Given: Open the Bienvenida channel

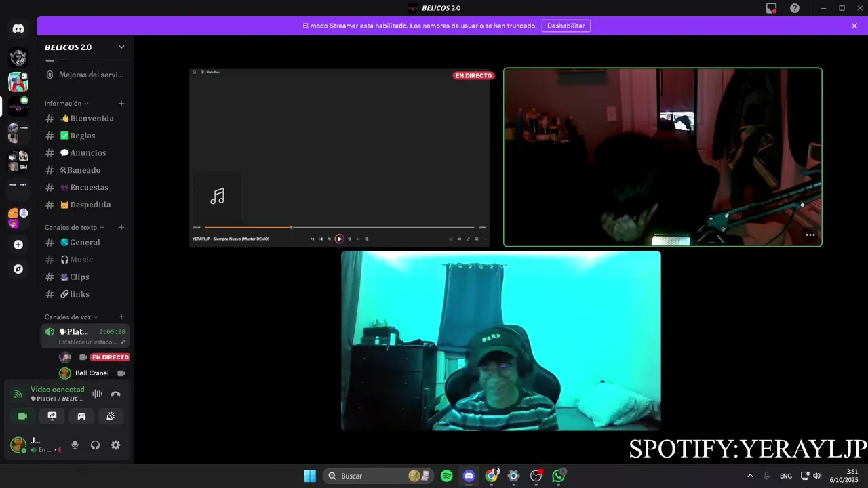Looking at the screenshot, I should pos(85,118).
